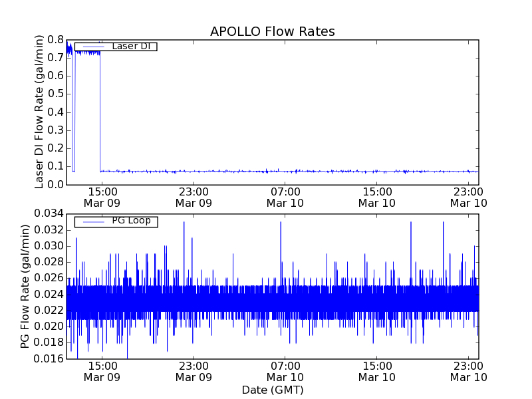The width and height of the screenshot is (532, 399).
Task: Click the blue line sample in Laser DI legend
Action: click(91, 47)
